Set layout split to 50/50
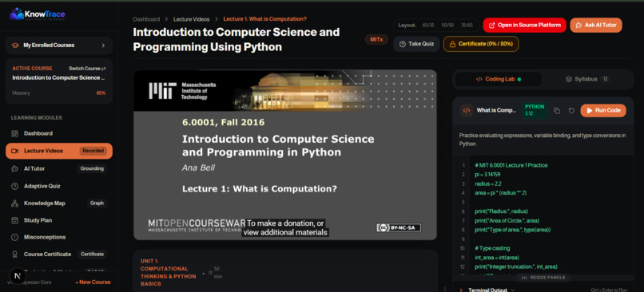 click(x=447, y=25)
